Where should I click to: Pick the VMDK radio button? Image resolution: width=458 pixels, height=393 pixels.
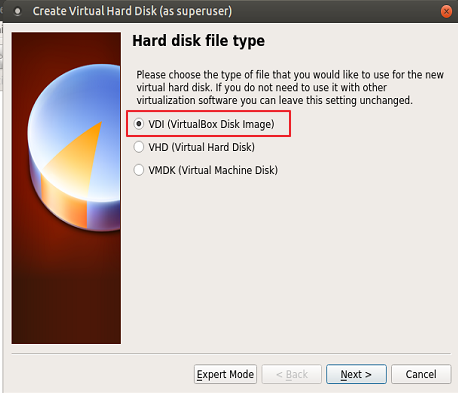pos(139,170)
